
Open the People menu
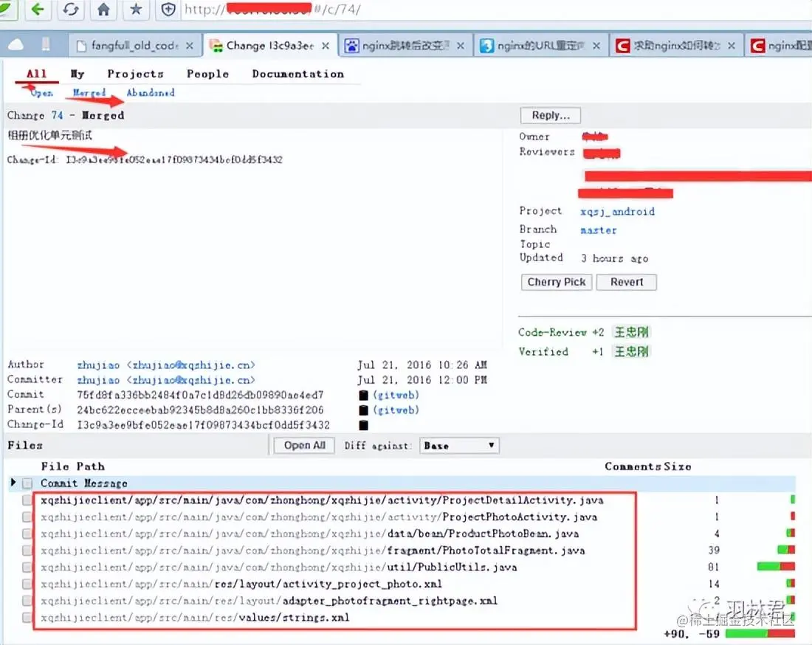[x=207, y=74]
